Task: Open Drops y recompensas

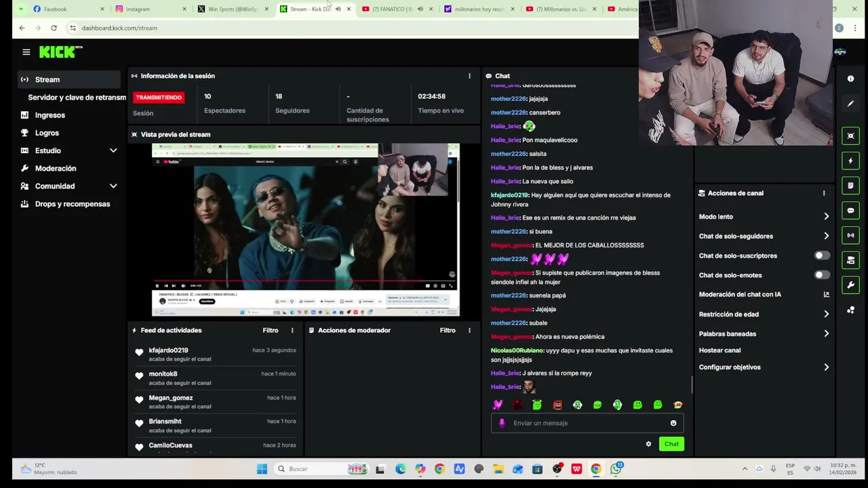Action: point(72,204)
